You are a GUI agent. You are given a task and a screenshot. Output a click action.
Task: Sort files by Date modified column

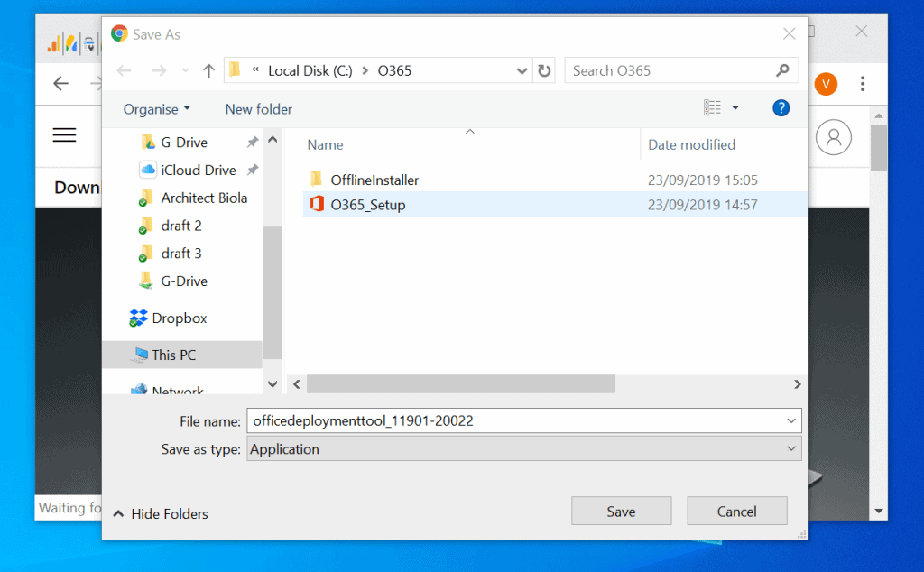tap(691, 145)
